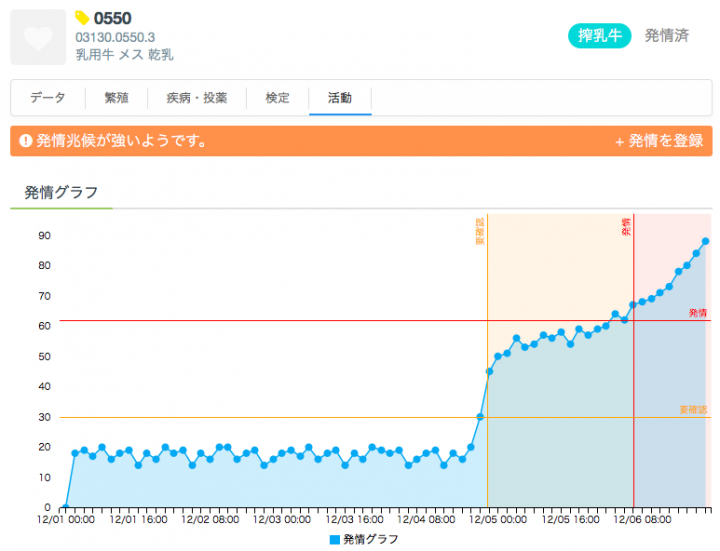This screenshot has width=720, height=551.
Task: Click the yellow tag icon beside 0550
Action: [x=82, y=18]
